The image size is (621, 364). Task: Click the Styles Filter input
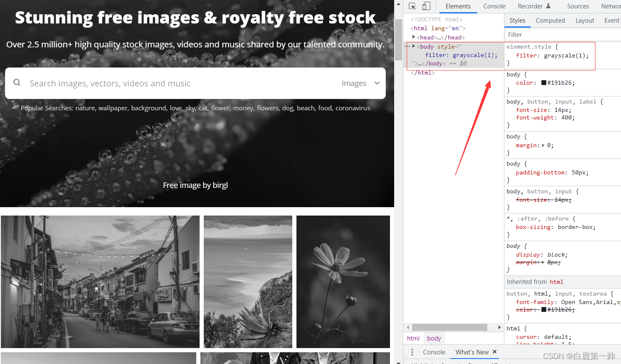[x=562, y=35]
